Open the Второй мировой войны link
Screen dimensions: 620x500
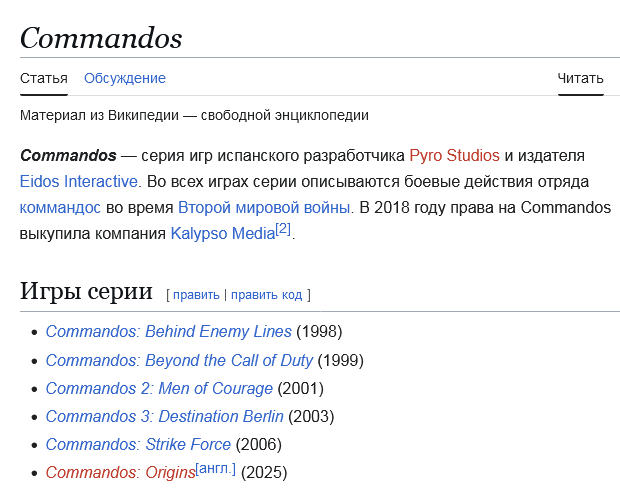point(264,207)
